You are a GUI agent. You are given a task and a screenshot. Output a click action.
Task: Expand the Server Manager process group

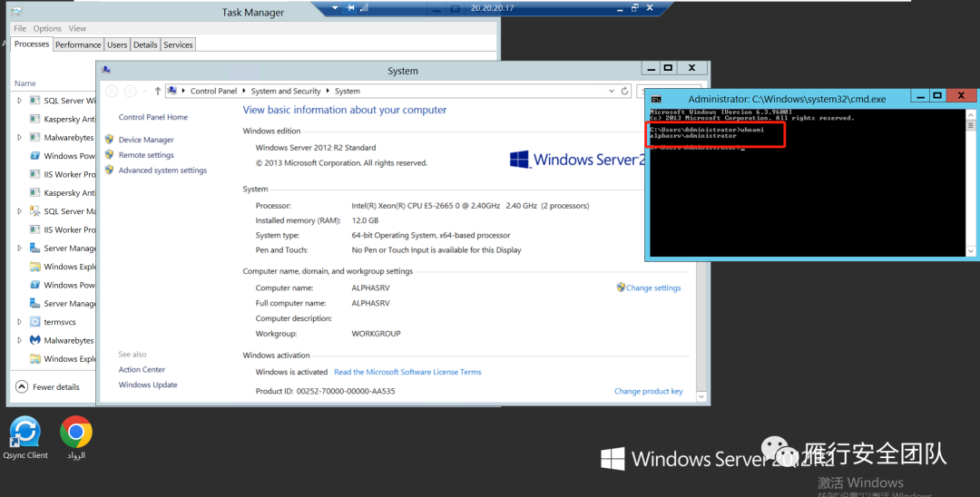(19, 248)
